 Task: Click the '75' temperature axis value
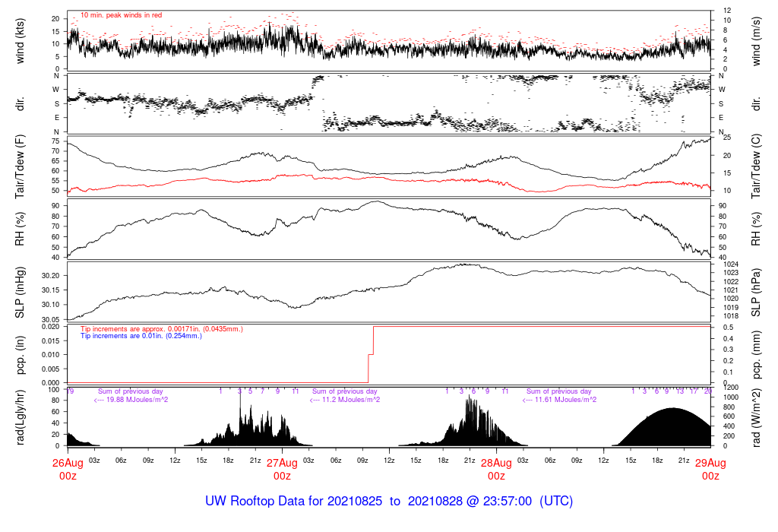[x=55, y=141]
